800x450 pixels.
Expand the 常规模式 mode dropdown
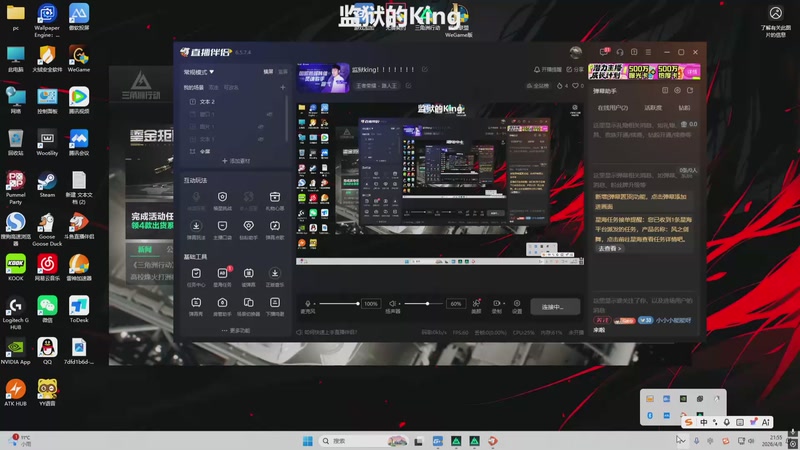click(x=199, y=72)
